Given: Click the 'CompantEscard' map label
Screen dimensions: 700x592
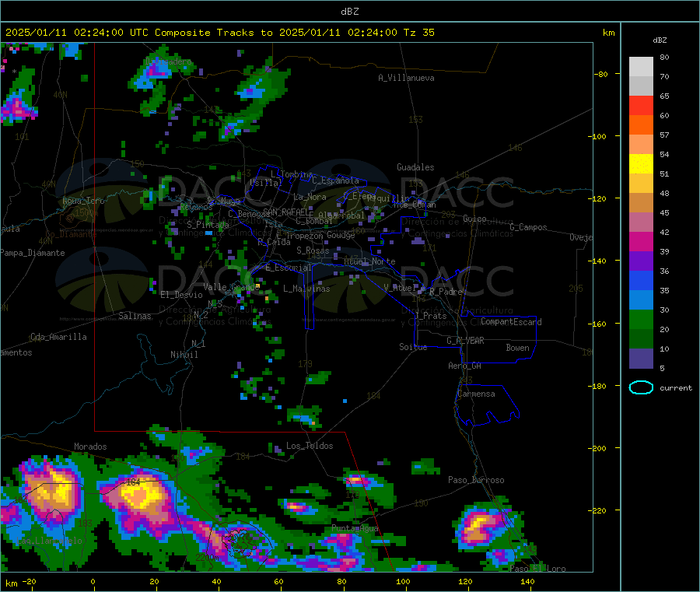Looking at the screenshot, I should [511, 322].
